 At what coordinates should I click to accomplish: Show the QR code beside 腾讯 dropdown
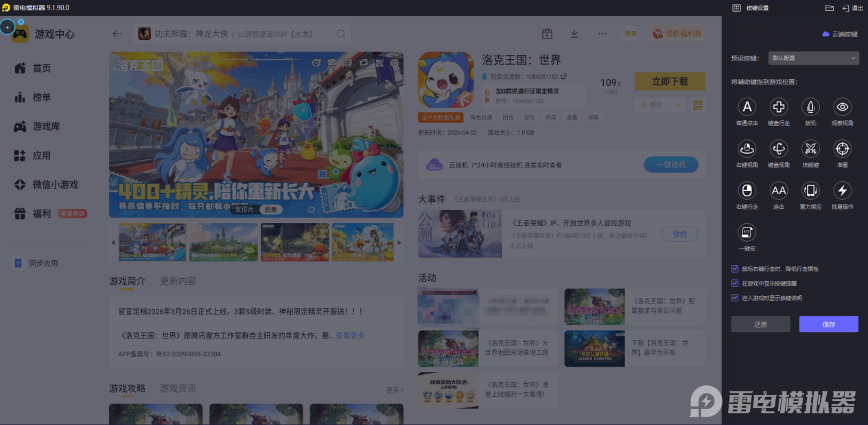[x=699, y=105]
